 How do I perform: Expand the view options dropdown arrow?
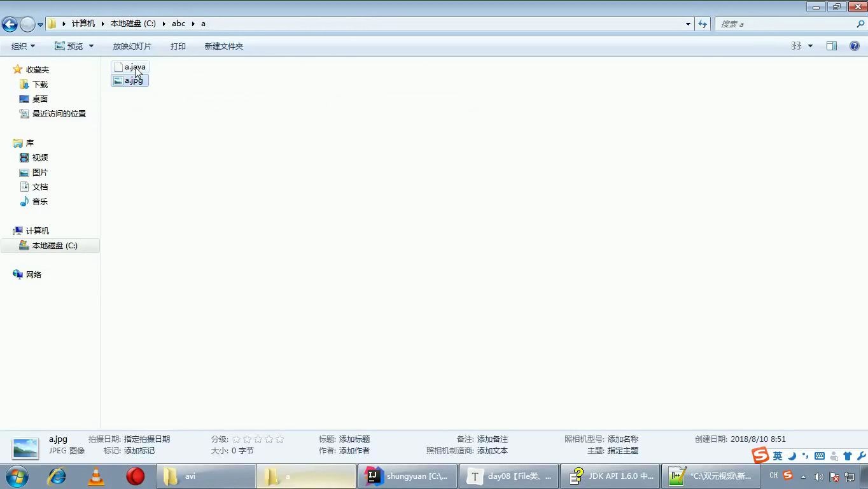tap(810, 46)
